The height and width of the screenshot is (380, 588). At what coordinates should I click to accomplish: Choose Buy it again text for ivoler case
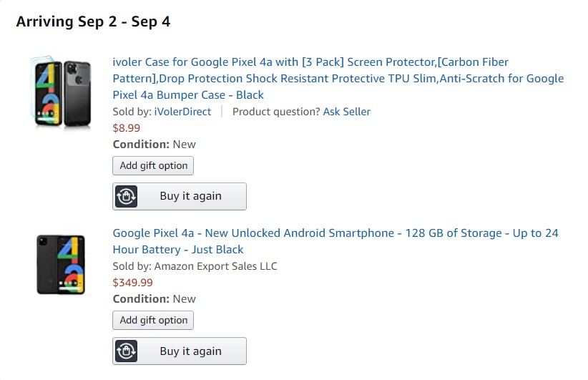[190, 196]
